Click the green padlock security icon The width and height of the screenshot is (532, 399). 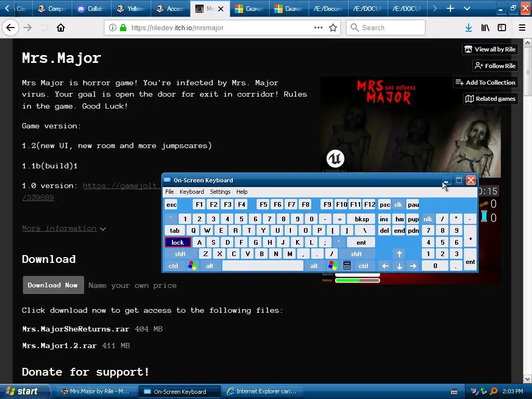click(x=123, y=28)
